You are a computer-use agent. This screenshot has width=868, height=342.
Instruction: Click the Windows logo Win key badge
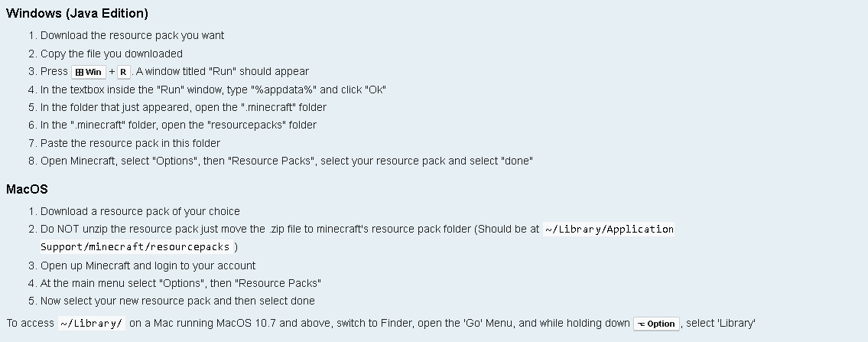click(x=89, y=72)
